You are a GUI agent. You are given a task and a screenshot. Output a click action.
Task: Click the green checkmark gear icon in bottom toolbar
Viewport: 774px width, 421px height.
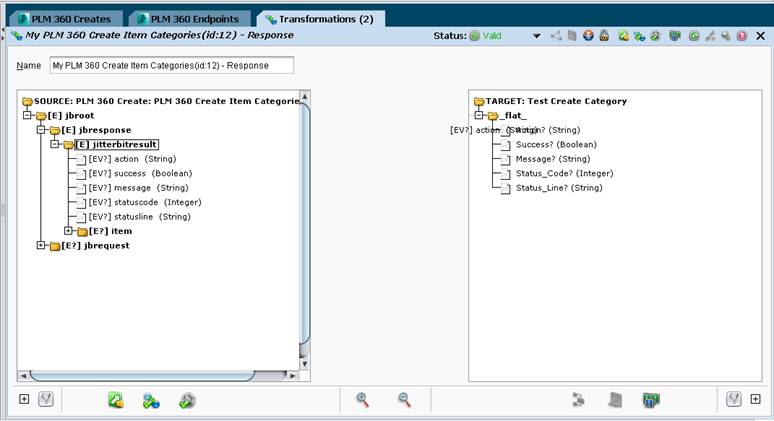pos(187,400)
